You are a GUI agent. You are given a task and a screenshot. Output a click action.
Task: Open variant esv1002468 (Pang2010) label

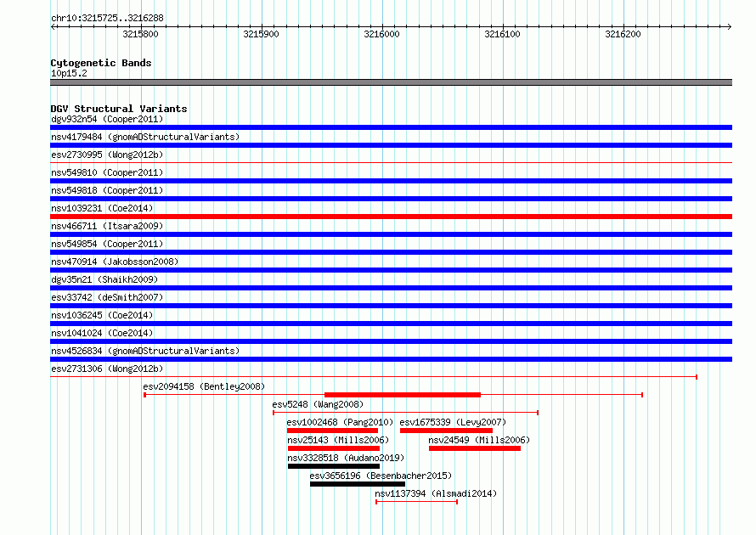[x=340, y=422]
